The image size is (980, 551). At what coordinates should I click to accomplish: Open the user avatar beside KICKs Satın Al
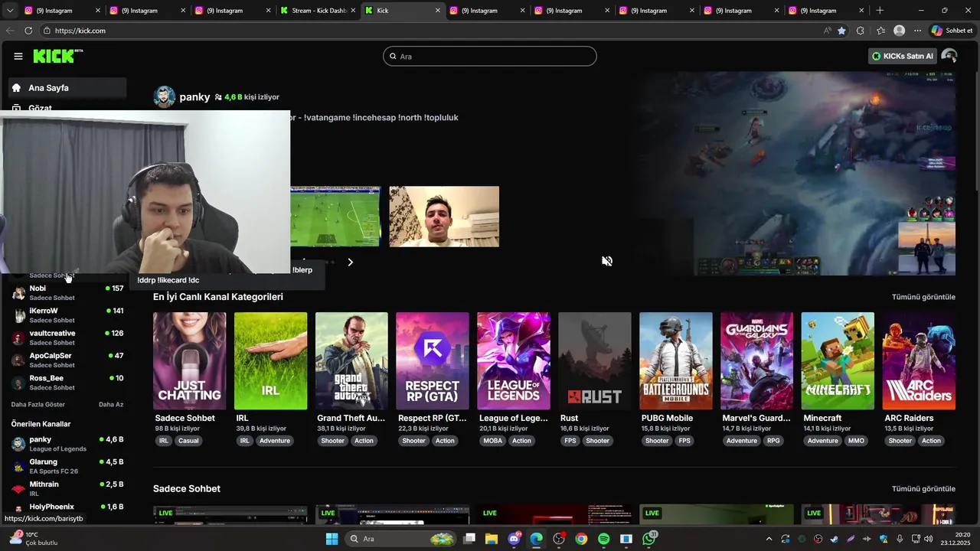[949, 56]
